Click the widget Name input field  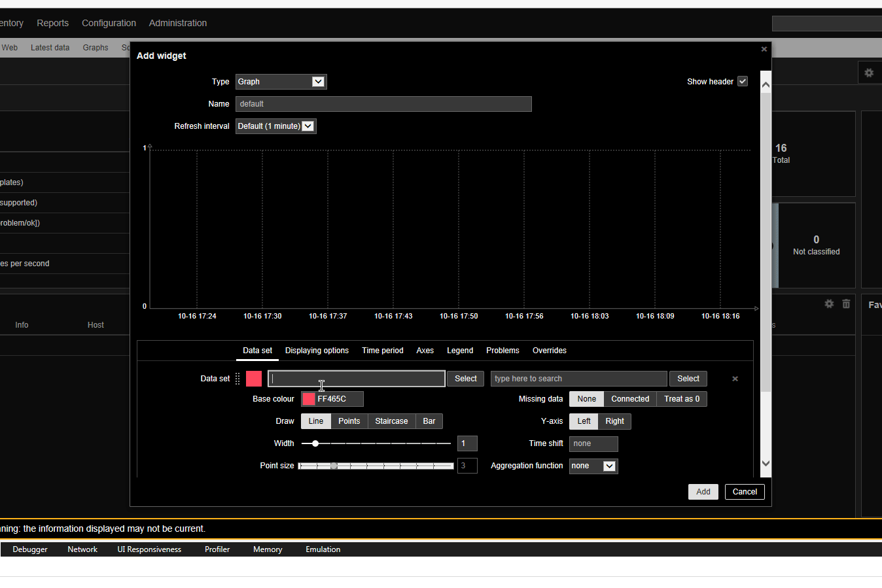click(383, 104)
